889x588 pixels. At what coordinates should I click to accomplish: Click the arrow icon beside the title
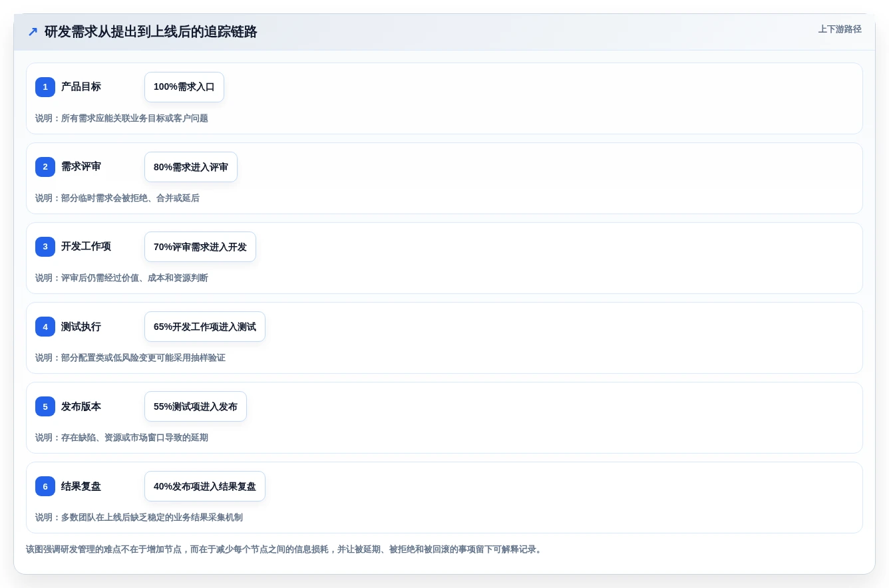(33, 32)
